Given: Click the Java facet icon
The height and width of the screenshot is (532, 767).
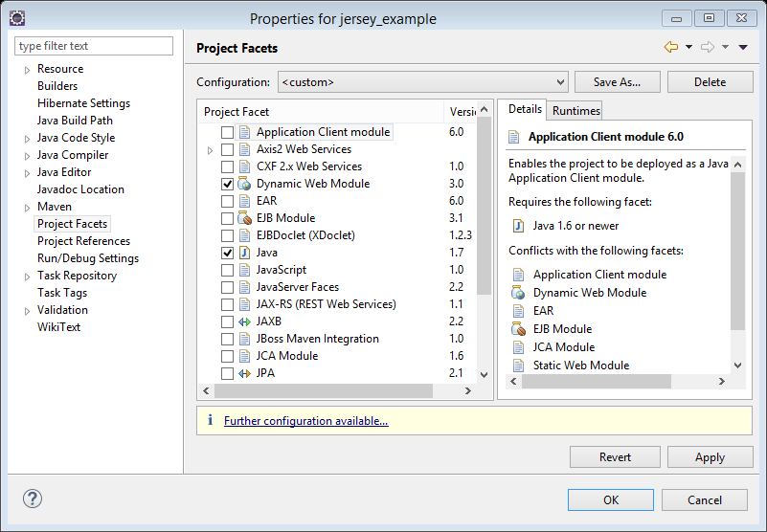Looking at the screenshot, I should (244, 253).
